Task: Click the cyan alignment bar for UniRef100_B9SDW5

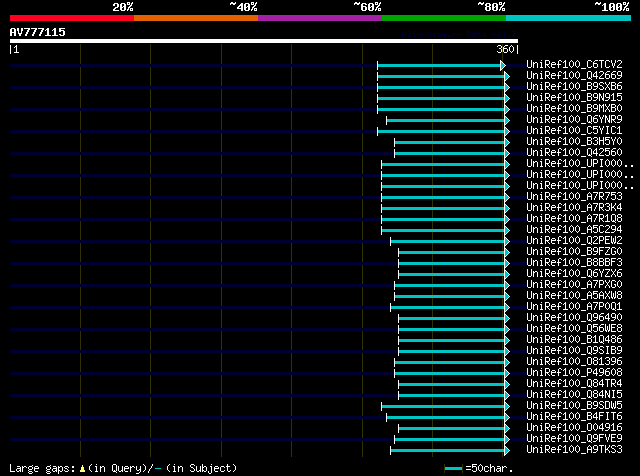Action: pos(443,407)
